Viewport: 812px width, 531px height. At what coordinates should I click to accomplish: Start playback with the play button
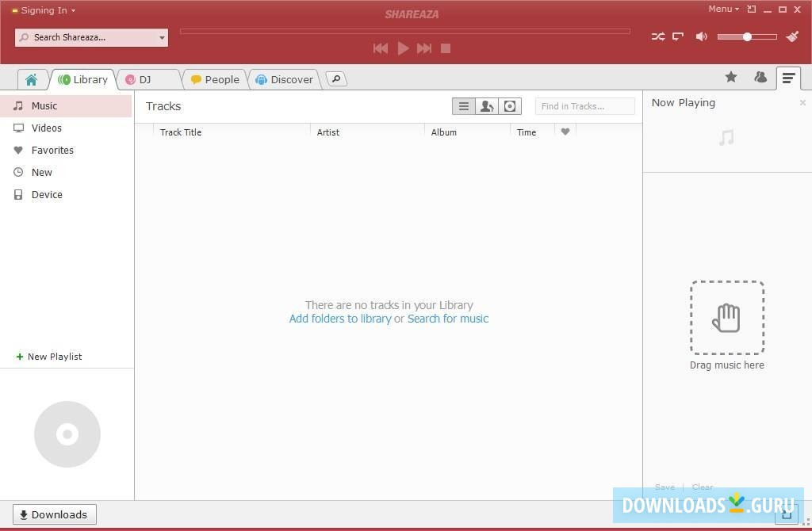coord(403,48)
